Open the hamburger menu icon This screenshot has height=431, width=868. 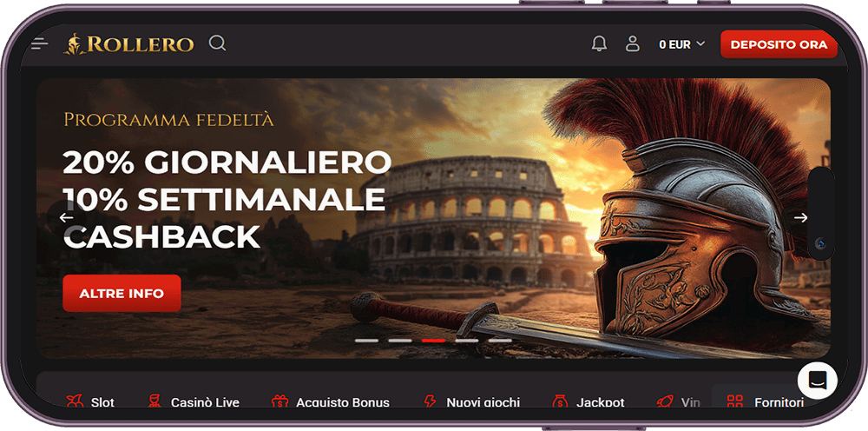(x=40, y=44)
